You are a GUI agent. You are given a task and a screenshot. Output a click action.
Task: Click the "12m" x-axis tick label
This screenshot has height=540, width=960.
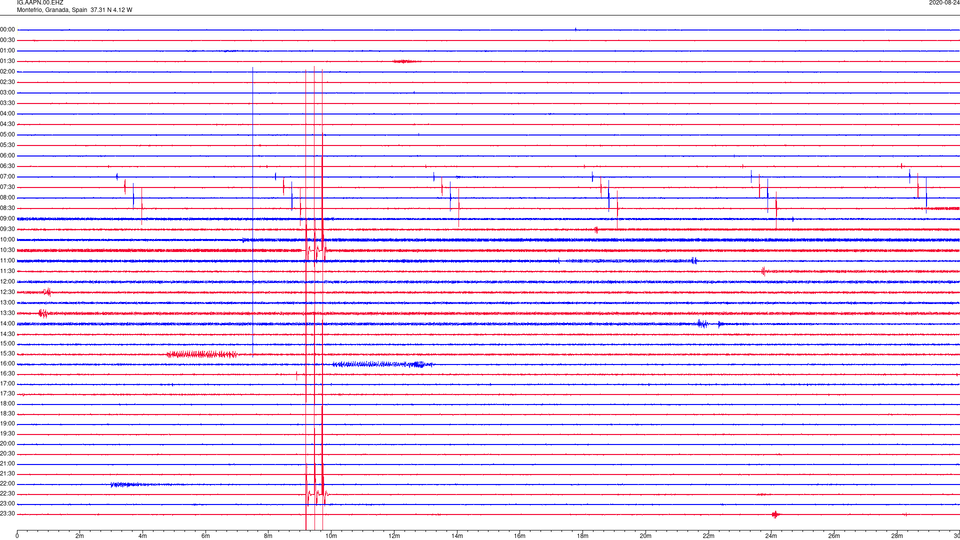point(394,536)
